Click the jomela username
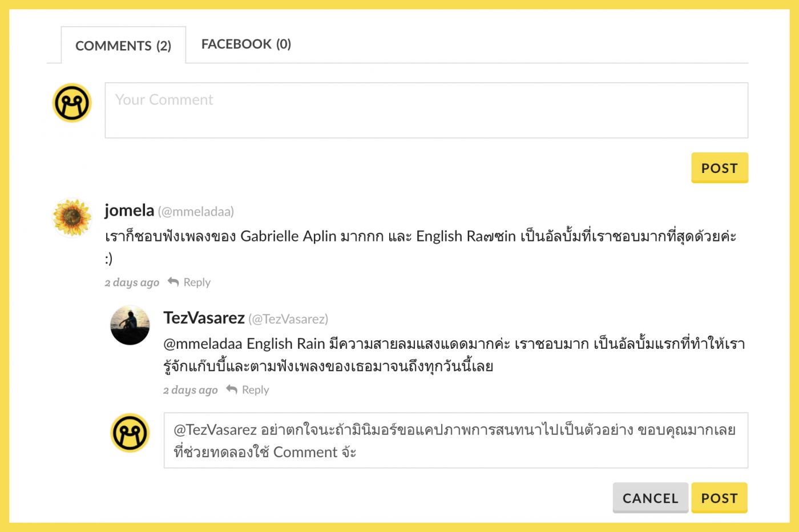 tap(130, 211)
